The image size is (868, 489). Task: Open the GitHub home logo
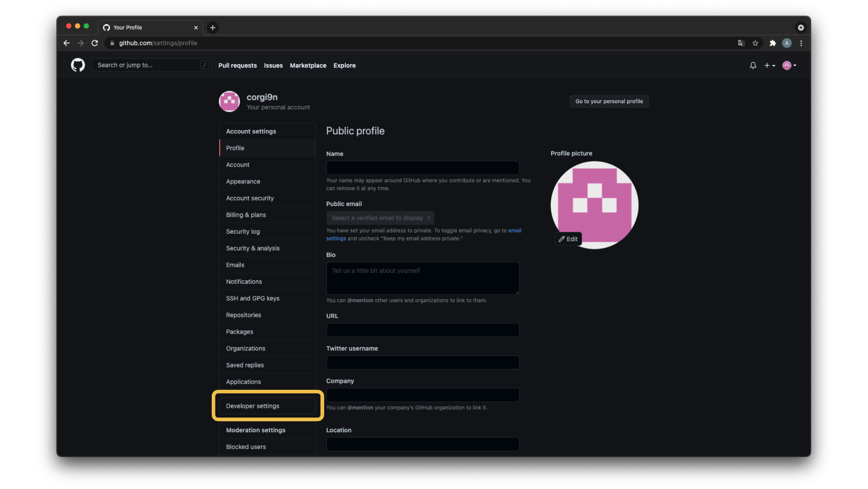tap(78, 65)
